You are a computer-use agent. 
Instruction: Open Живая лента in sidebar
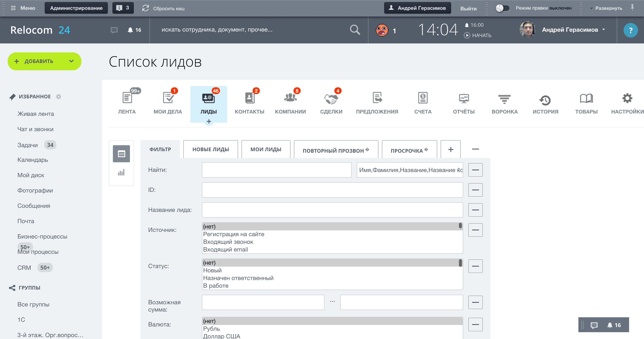(x=36, y=114)
